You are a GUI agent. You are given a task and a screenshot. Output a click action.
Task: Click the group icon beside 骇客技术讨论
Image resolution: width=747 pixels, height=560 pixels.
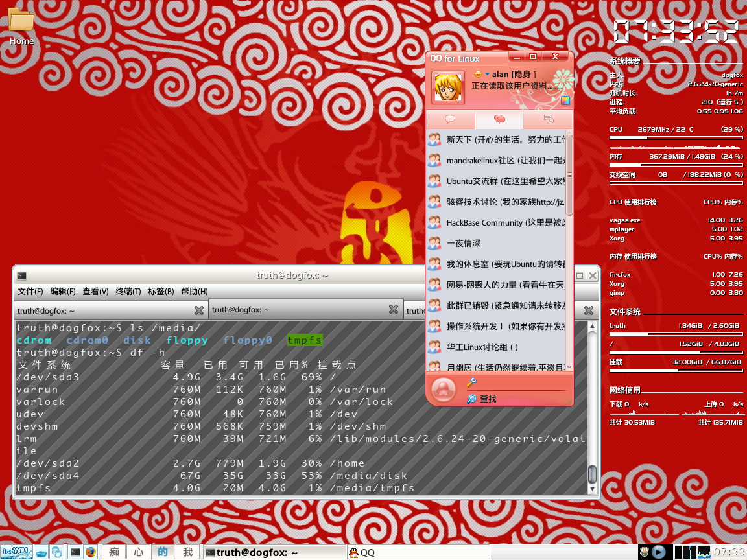pos(434,202)
